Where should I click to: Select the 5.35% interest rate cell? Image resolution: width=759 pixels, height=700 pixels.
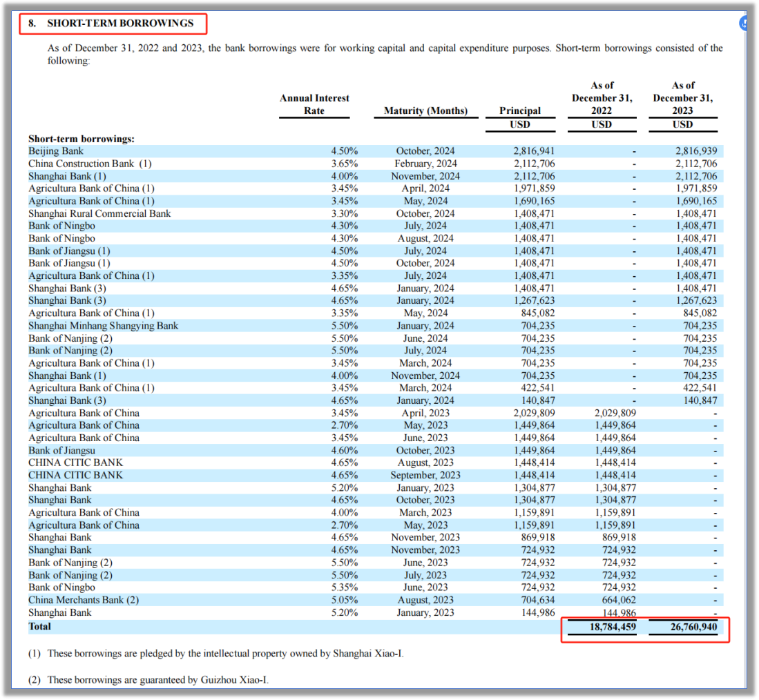point(344,587)
